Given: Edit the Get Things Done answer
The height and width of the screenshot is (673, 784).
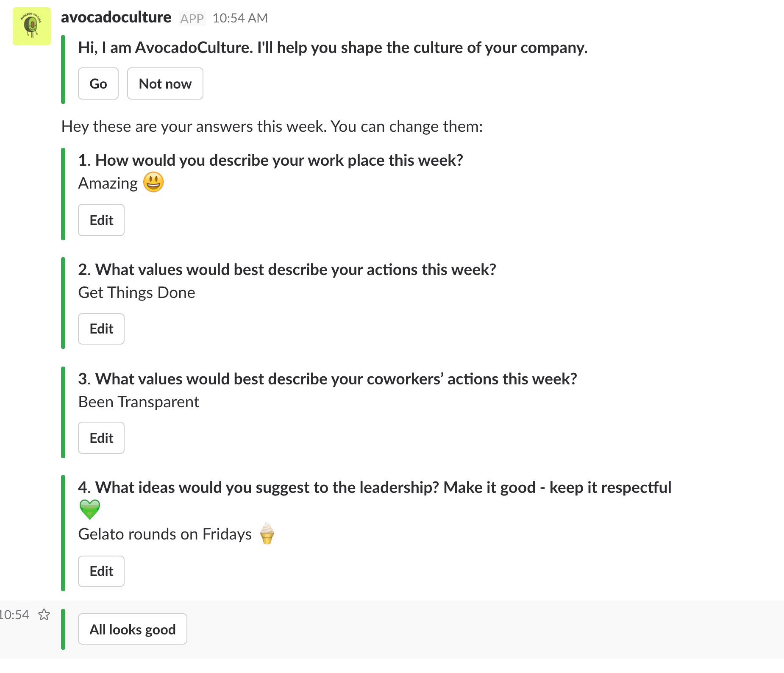Looking at the screenshot, I should click(101, 329).
